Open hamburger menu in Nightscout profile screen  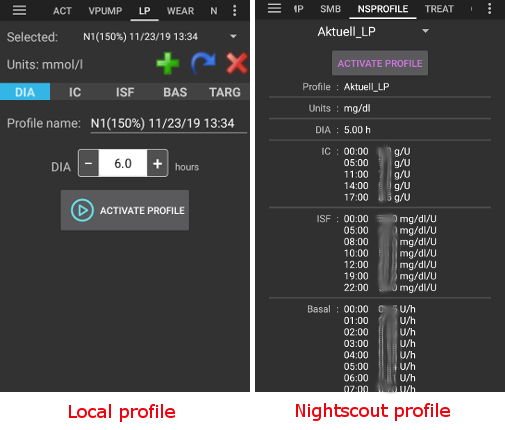coord(274,8)
